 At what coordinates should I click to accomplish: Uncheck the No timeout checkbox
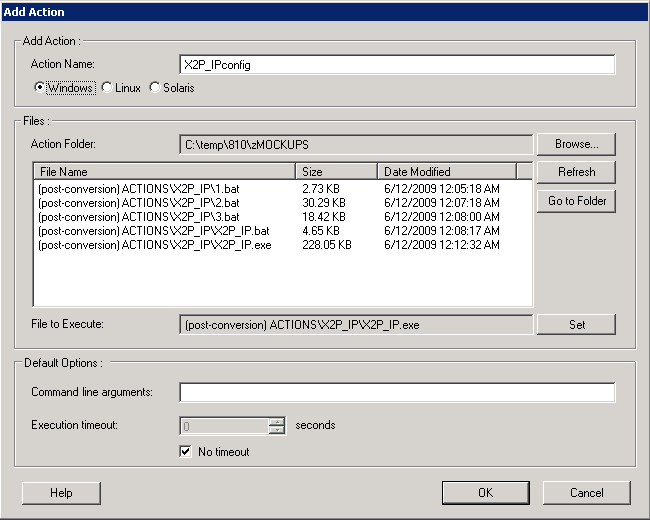[x=185, y=452]
